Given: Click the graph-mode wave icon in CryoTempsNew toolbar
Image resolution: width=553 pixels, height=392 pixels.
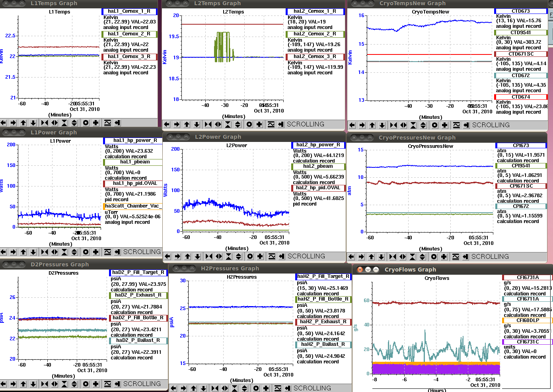Looking at the screenshot, I should (456, 125).
